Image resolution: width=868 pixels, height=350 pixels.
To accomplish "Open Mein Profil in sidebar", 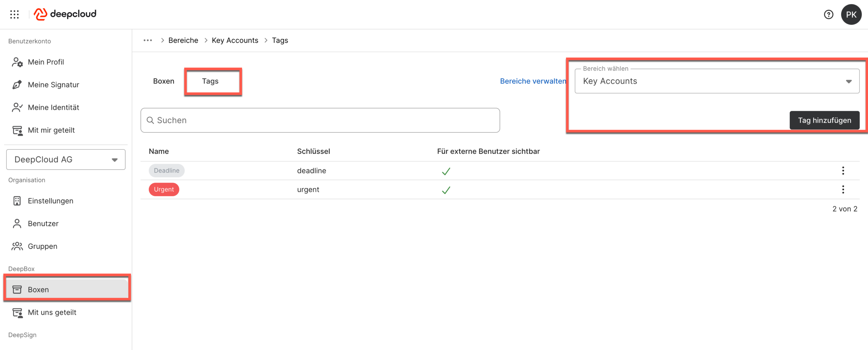I will (x=46, y=62).
